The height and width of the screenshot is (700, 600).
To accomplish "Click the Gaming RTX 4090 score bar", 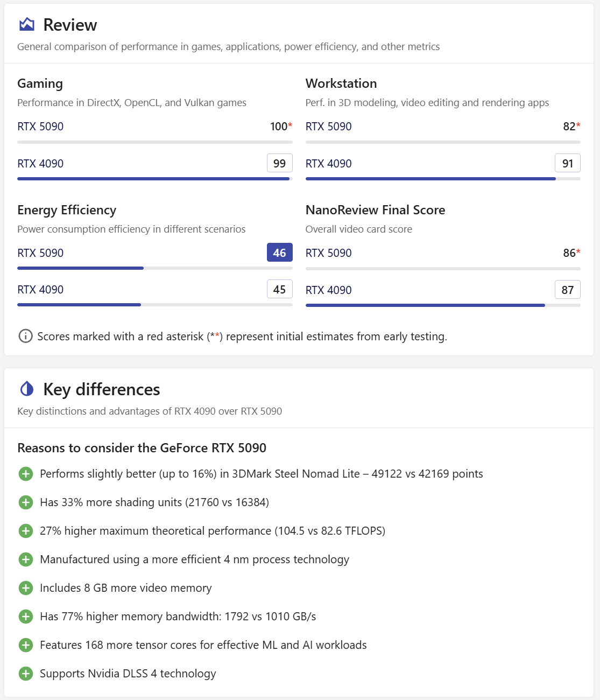I will pos(155,179).
